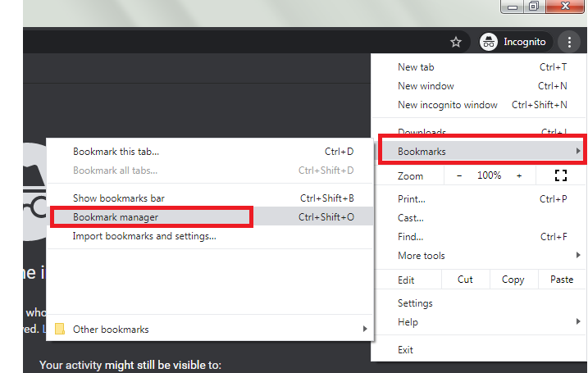Click the fullscreen zoom icon
This screenshot has height=373, width=588.
click(561, 175)
